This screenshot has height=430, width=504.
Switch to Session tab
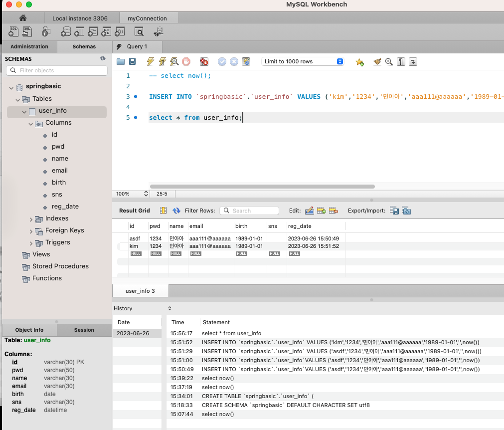[84, 330]
